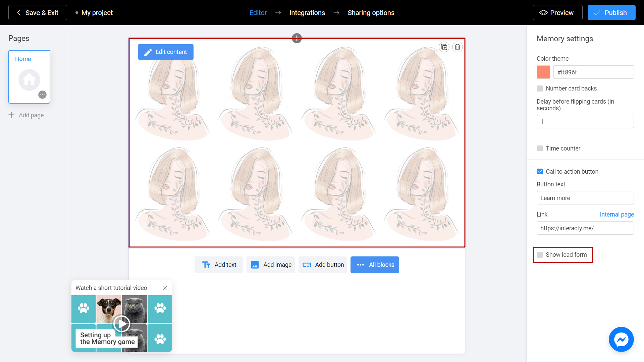644x362 pixels.
Task: Check the Show lead form checkbox
Action: [x=540, y=255]
